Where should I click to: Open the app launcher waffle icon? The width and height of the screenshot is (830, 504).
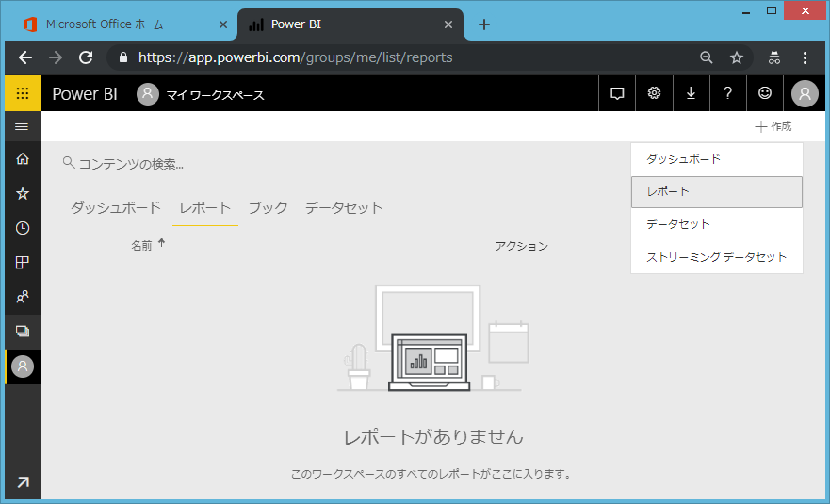[23, 93]
